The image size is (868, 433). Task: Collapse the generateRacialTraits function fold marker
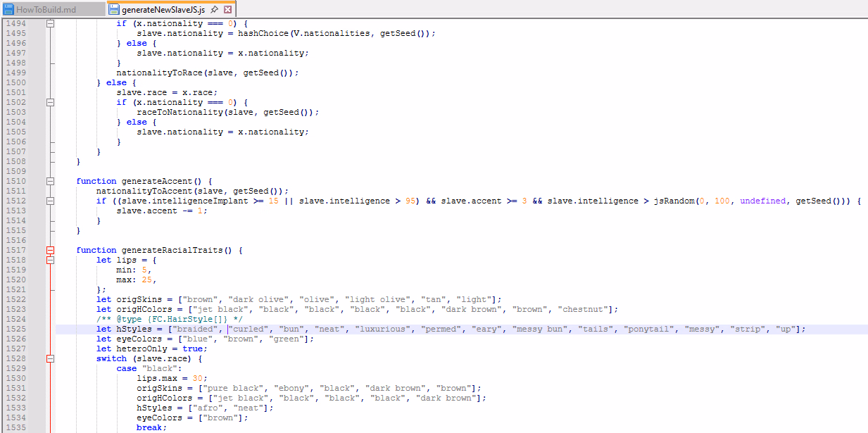point(50,250)
